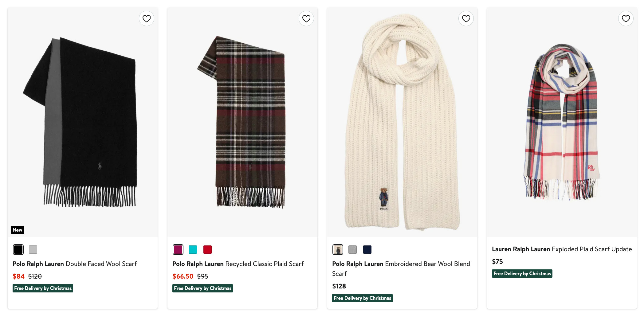Choose red swatch for Recycled Plaid Scarf
644x317 pixels.
tap(207, 249)
